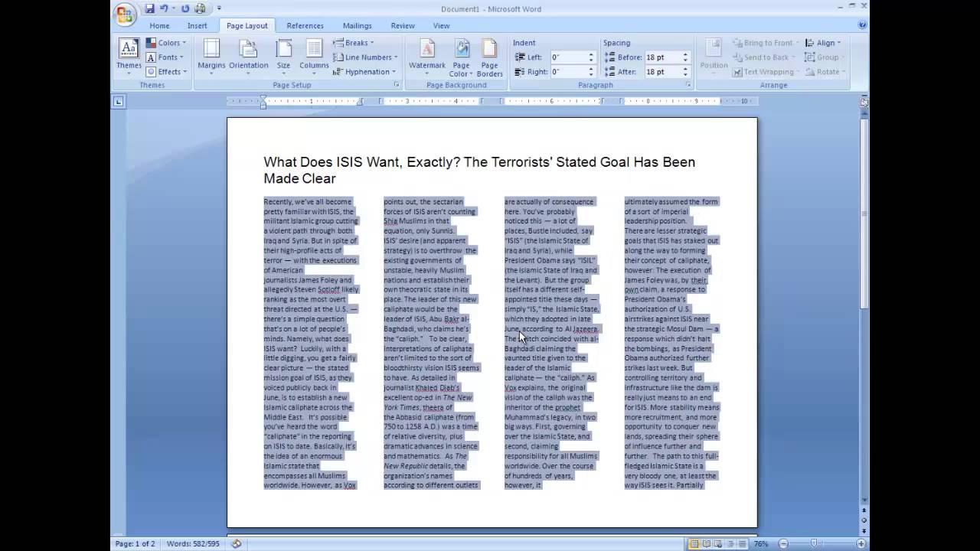Open the Office Button menu

[124, 15]
